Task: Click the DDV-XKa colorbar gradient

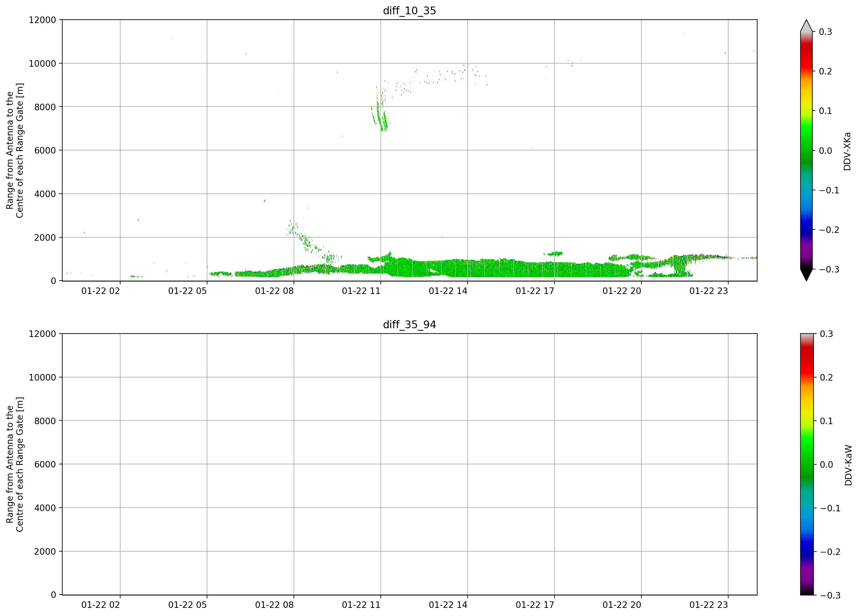Action: 806,150
